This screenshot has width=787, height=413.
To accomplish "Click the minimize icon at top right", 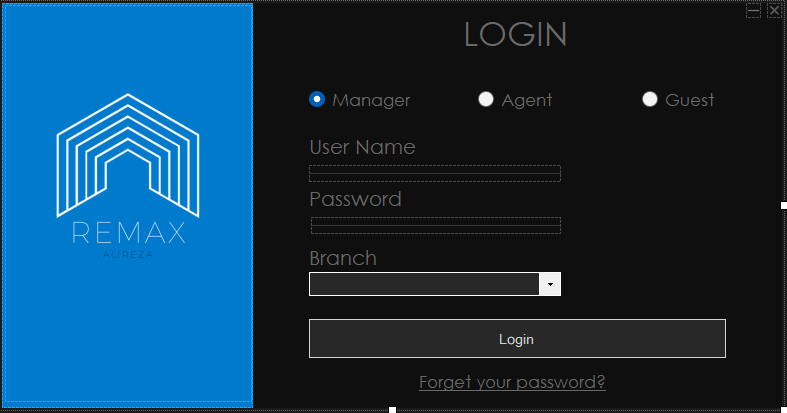I will [x=753, y=10].
